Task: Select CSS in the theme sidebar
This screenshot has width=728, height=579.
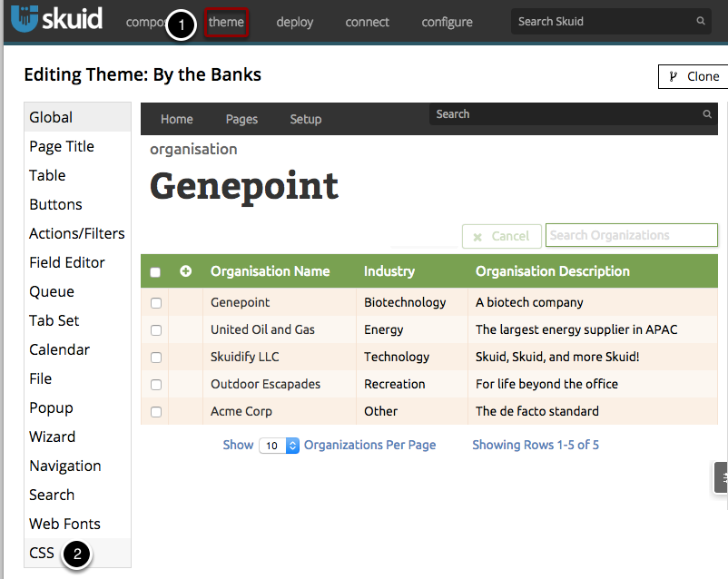Action: 42,553
